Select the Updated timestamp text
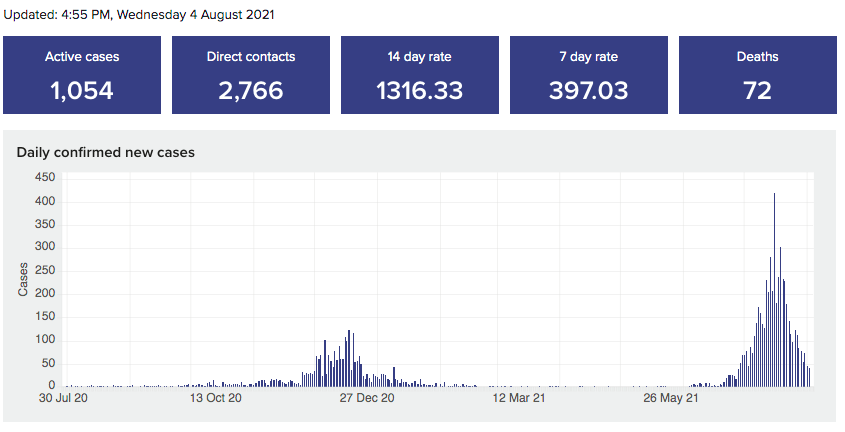Image resolution: width=845 pixels, height=432 pixels. click(139, 15)
